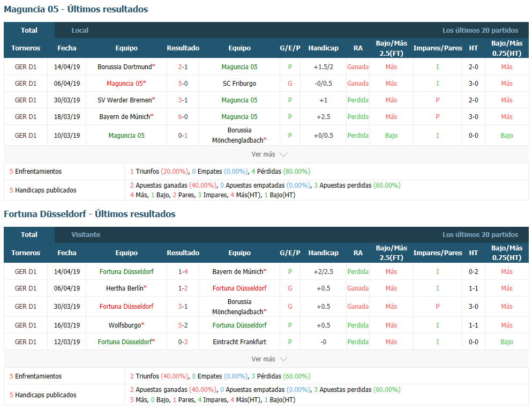Click Bajo in 0.75(HT) column, Frankfurt row
This screenshot has width=532, height=408.
(507, 342)
